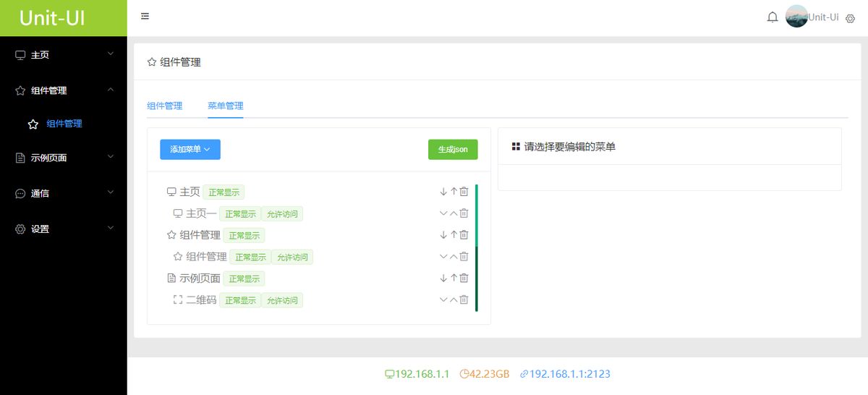
Task: Click 允许访问 tag on 主页一 row
Action: point(281,214)
